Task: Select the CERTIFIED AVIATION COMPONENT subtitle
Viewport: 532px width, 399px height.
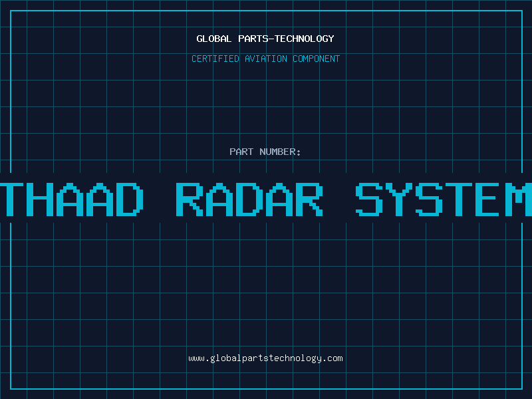Action: (x=265, y=59)
